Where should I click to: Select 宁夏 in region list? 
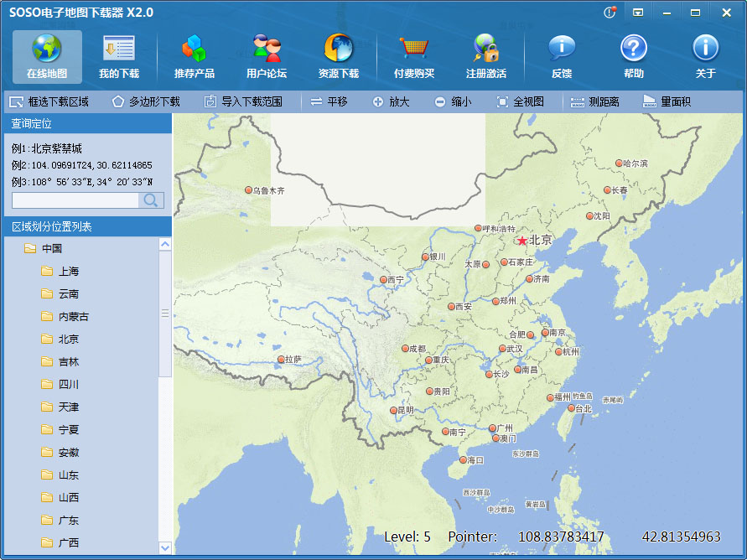(60, 429)
